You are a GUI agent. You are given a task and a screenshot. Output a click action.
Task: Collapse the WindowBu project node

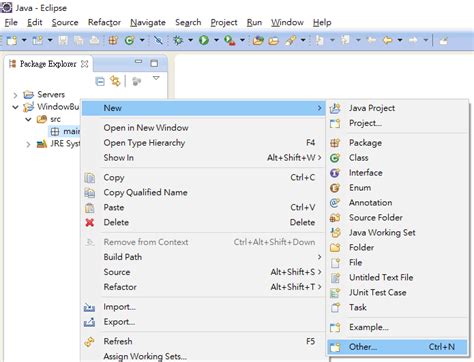pyautogui.click(x=15, y=107)
